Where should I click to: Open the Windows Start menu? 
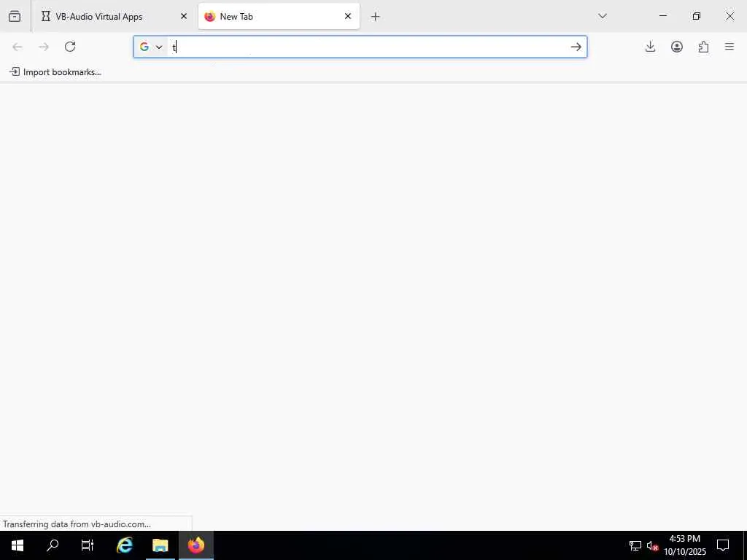click(x=18, y=545)
